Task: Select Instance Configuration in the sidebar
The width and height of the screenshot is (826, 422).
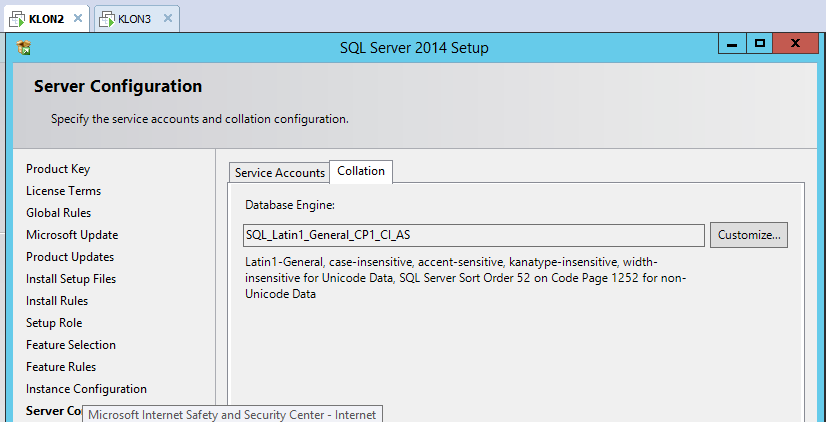Action: coord(86,389)
